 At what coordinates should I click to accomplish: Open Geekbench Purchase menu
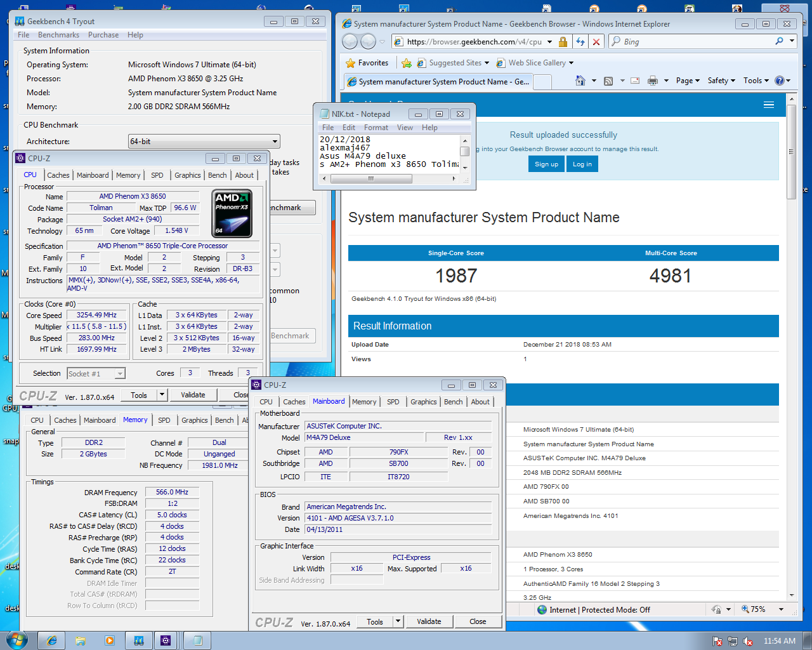click(103, 35)
